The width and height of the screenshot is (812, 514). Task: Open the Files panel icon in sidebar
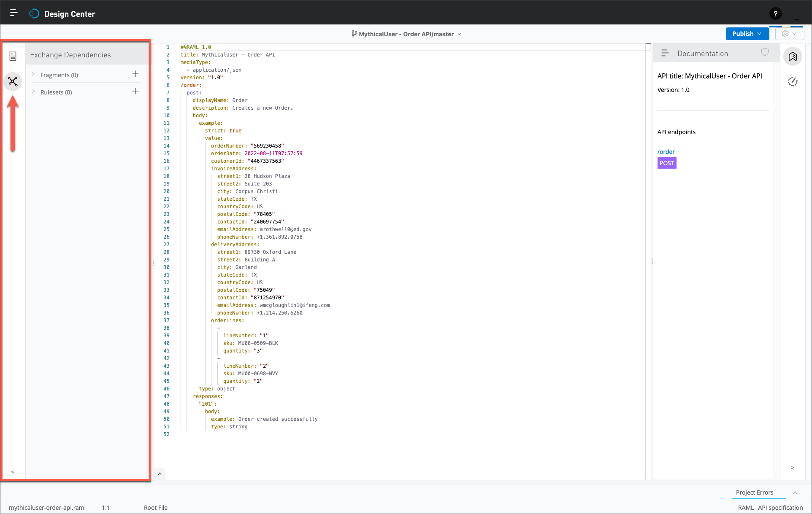point(13,56)
